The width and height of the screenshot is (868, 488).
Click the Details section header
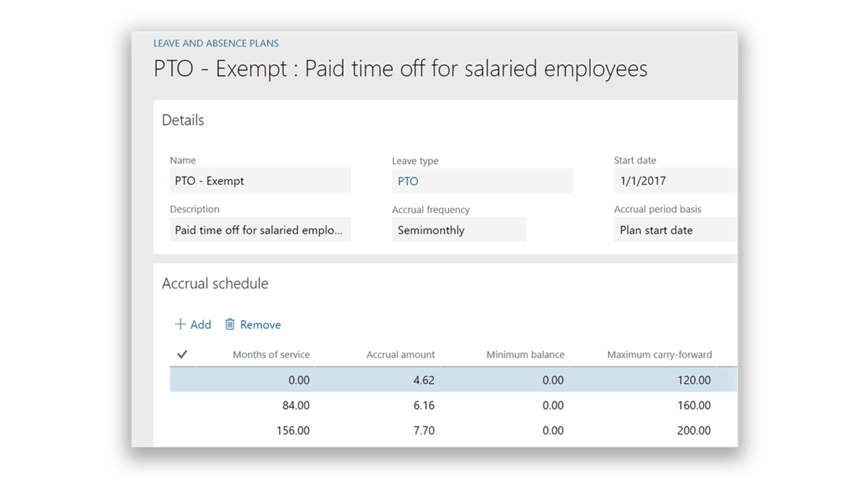tap(182, 120)
